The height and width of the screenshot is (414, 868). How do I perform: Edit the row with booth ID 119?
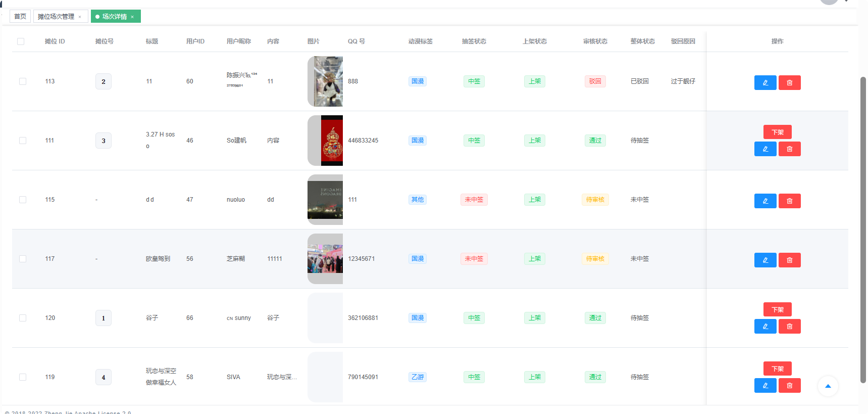[765, 386]
